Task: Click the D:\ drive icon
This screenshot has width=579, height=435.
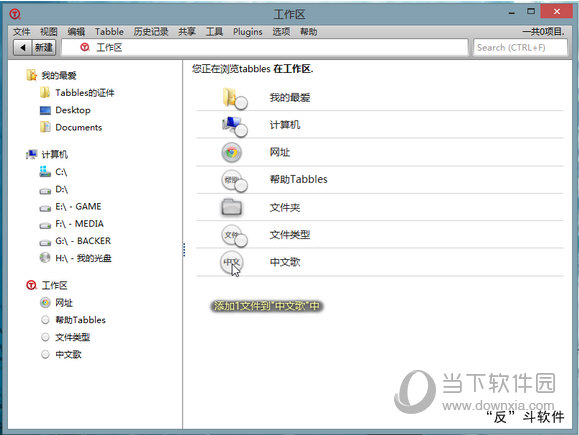Action: tap(45, 191)
